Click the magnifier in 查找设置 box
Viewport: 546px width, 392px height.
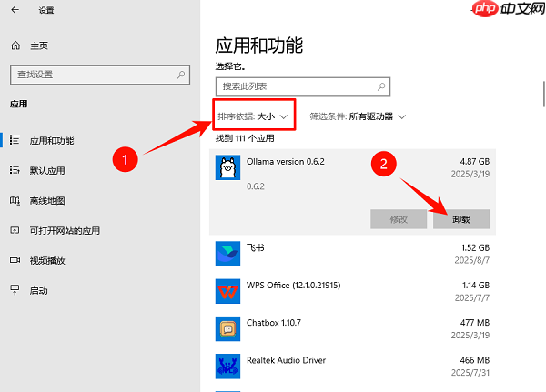(181, 75)
